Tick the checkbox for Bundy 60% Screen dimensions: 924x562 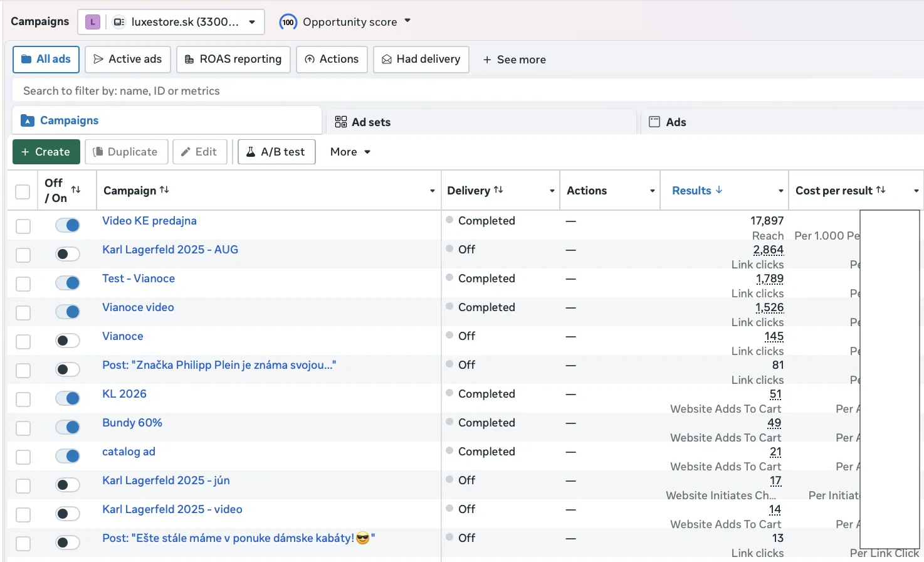point(23,428)
